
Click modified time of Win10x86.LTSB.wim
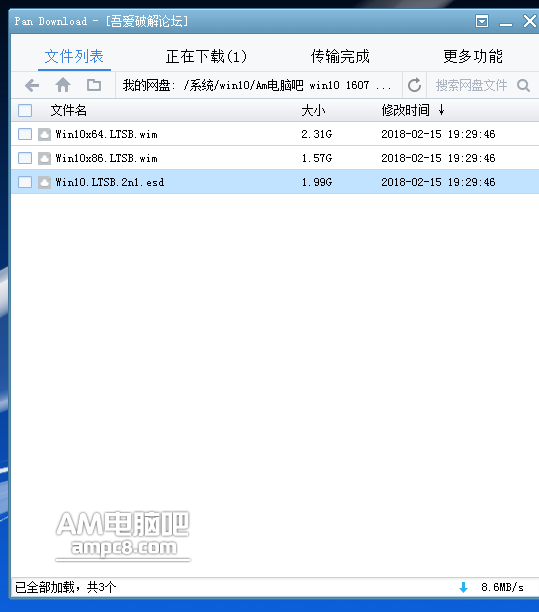tap(438, 158)
